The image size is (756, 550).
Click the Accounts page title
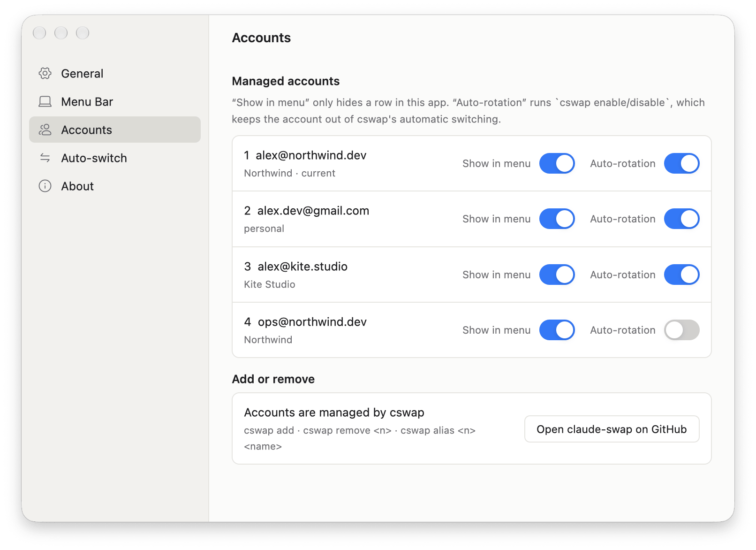click(x=261, y=38)
